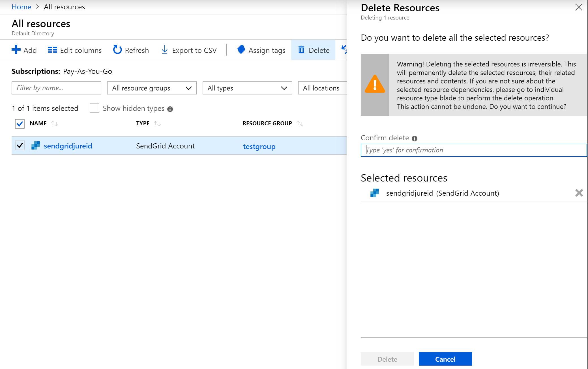588x369 pixels.
Task: Click the Export to CSV icon
Action: 164,50
